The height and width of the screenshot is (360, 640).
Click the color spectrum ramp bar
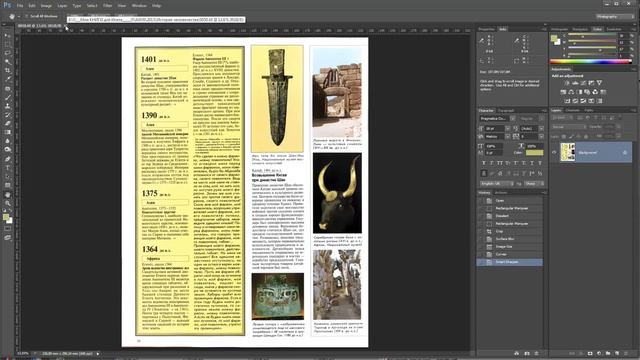(591, 62)
